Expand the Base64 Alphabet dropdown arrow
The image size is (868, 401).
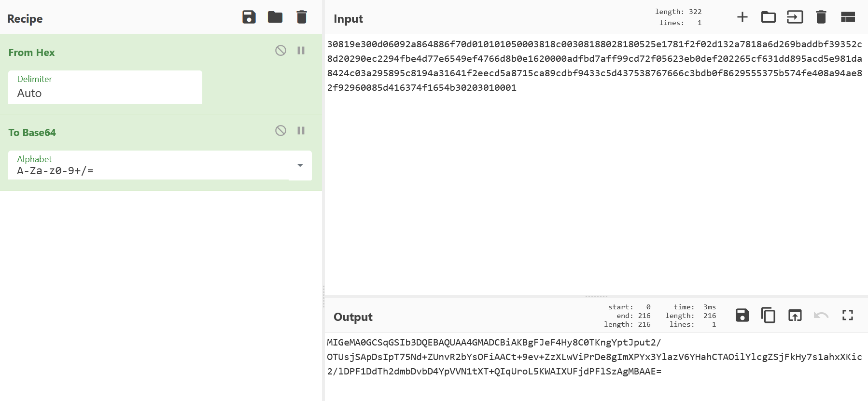point(300,166)
